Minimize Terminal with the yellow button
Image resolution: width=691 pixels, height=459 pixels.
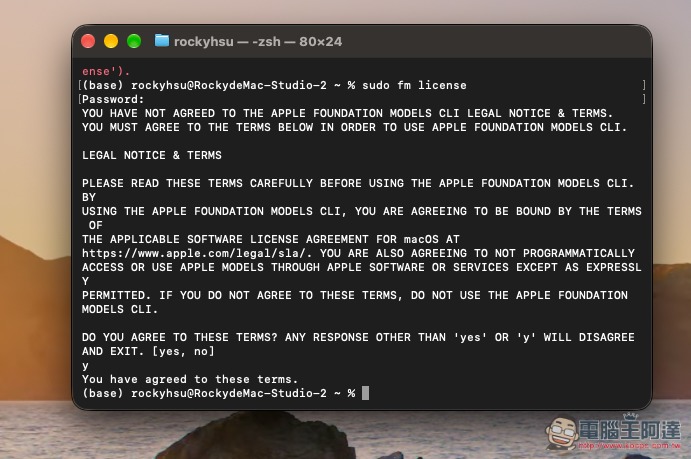pyautogui.click(x=111, y=41)
